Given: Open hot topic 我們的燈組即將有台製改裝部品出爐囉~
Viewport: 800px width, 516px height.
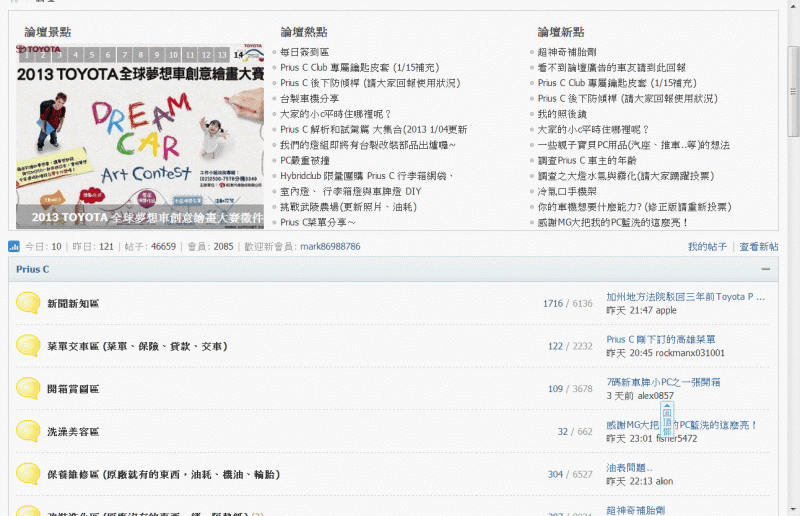Looking at the screenshot, I should [368, 145].
